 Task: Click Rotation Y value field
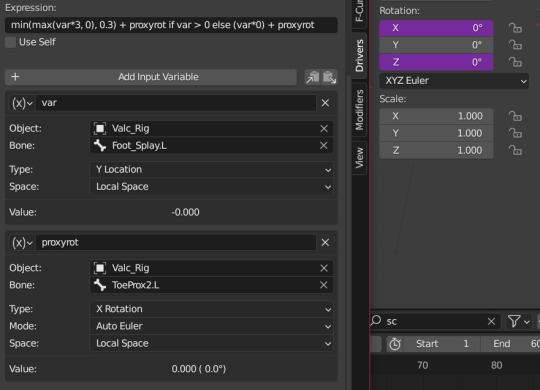(x=436, y=45)
